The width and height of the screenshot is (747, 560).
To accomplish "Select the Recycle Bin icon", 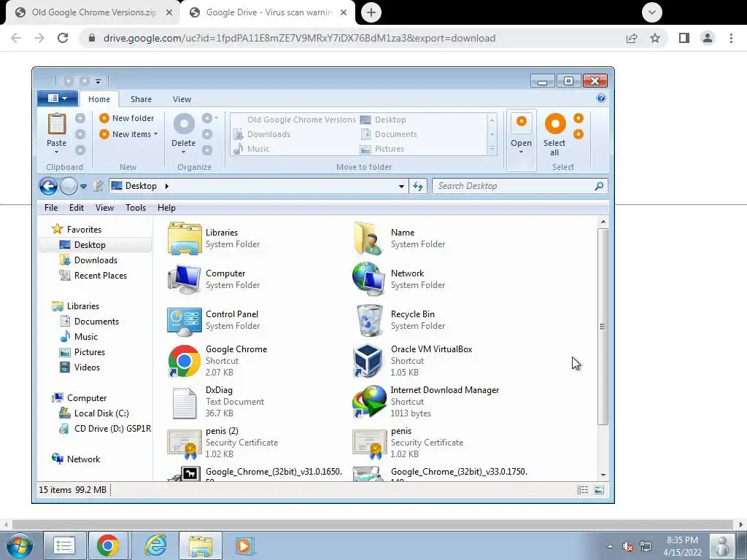I will coord(369,320).
